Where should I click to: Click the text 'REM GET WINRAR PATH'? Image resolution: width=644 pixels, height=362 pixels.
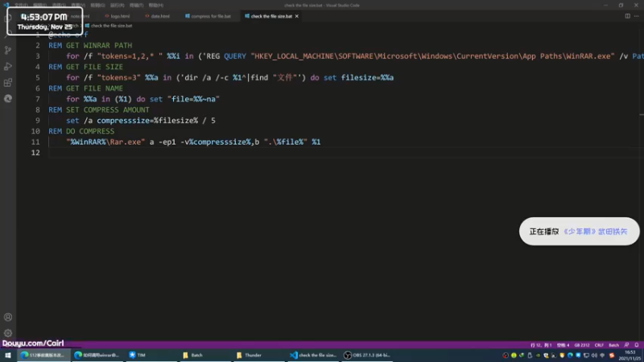[x=90, y=46]
